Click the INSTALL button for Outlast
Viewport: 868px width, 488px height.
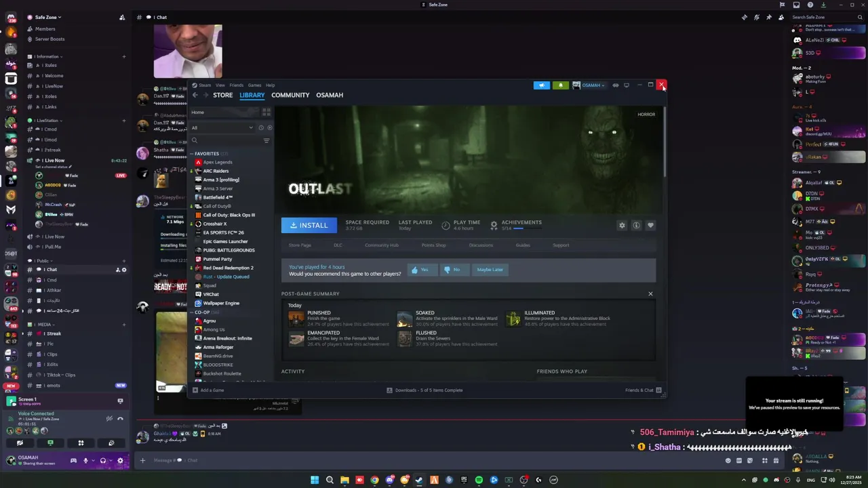tap(309, 225)
